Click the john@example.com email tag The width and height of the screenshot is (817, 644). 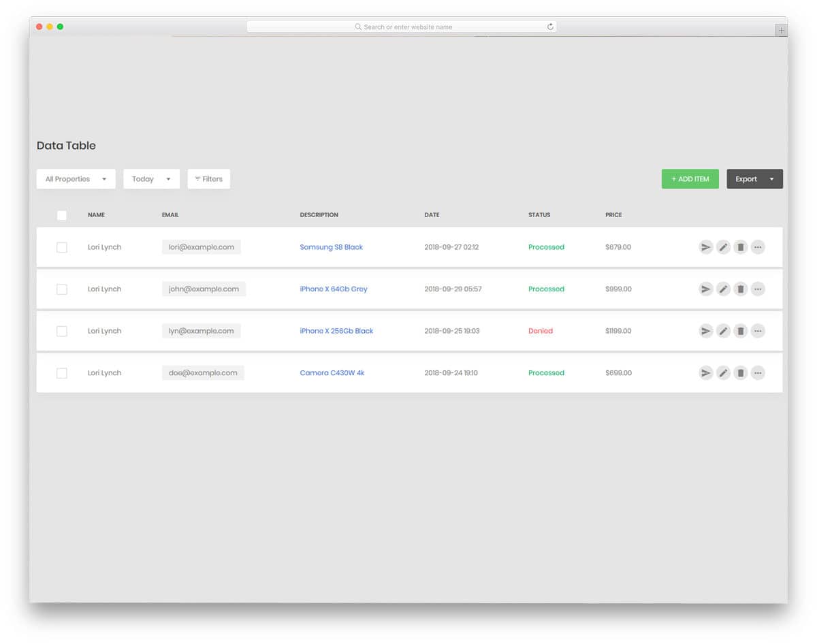pyautogui.click(x=204, y=289)
